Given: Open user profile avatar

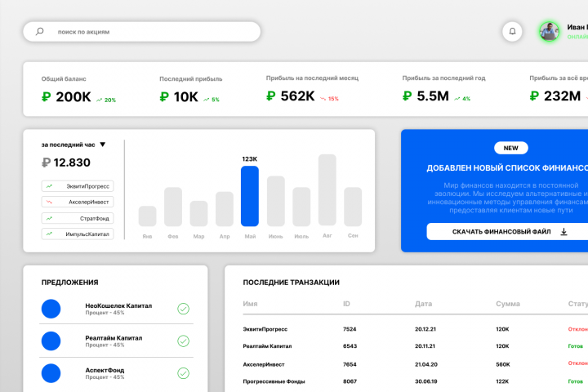Looking at the screenshot, I should [x=550, y=31].
